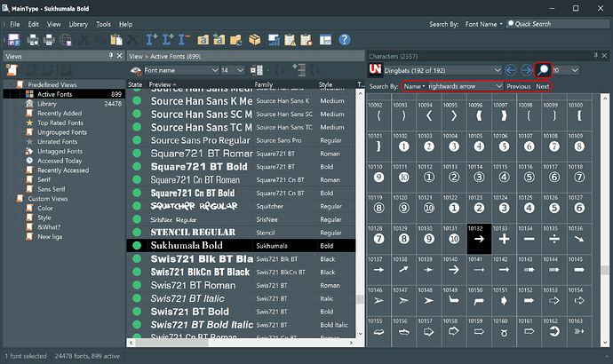Click the package box icon in toolbar
Viewport: 613px width, 364px height.
pos(255,40)
